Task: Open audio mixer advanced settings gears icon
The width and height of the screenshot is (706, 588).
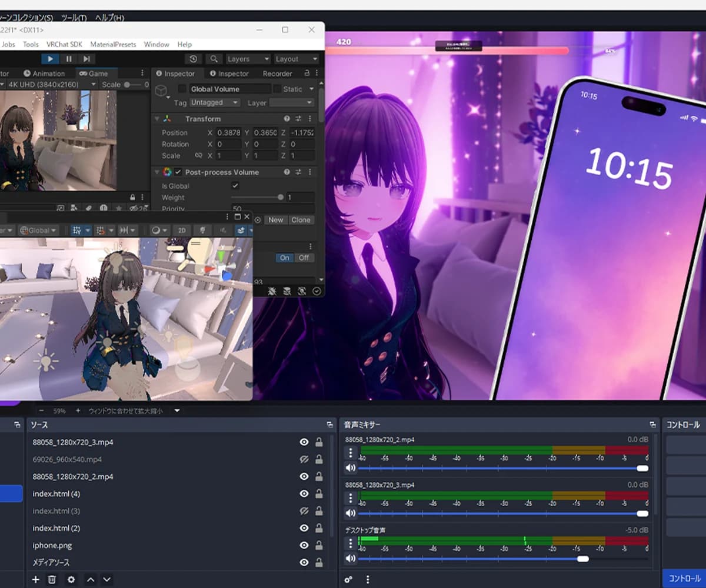Action: click(x=348, y=580)
